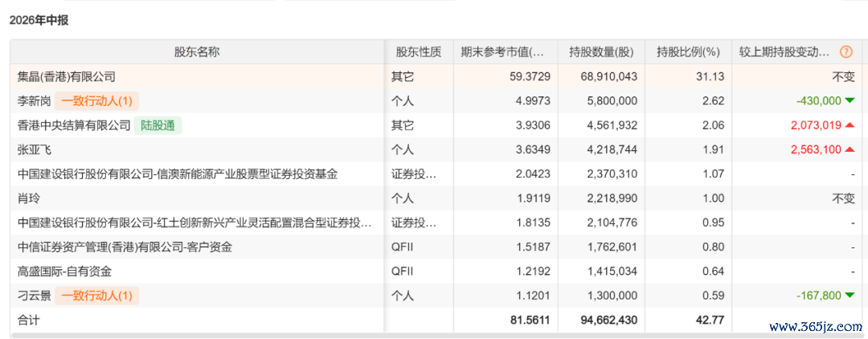Select the 陆股通 tag label
This screenshot has width=868, height=339.
point(158,125)
